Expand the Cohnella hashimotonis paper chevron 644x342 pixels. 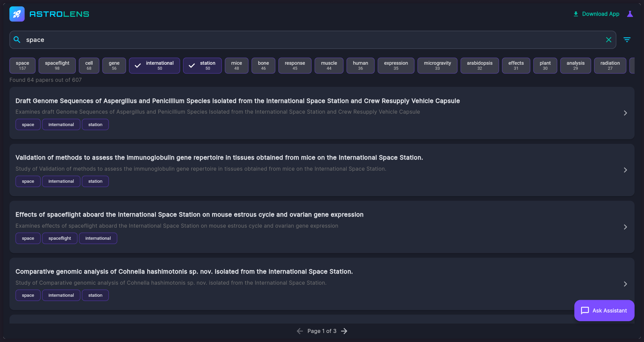(625, 284)
